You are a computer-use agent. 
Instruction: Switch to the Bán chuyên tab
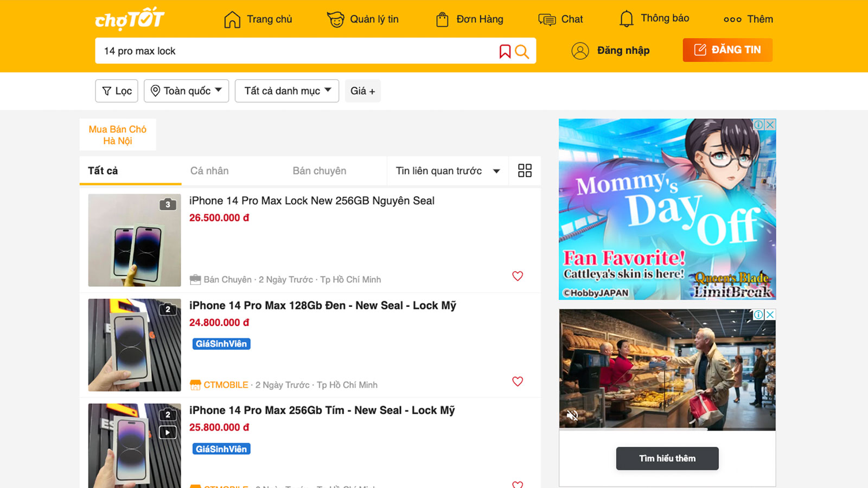point(320,171)
